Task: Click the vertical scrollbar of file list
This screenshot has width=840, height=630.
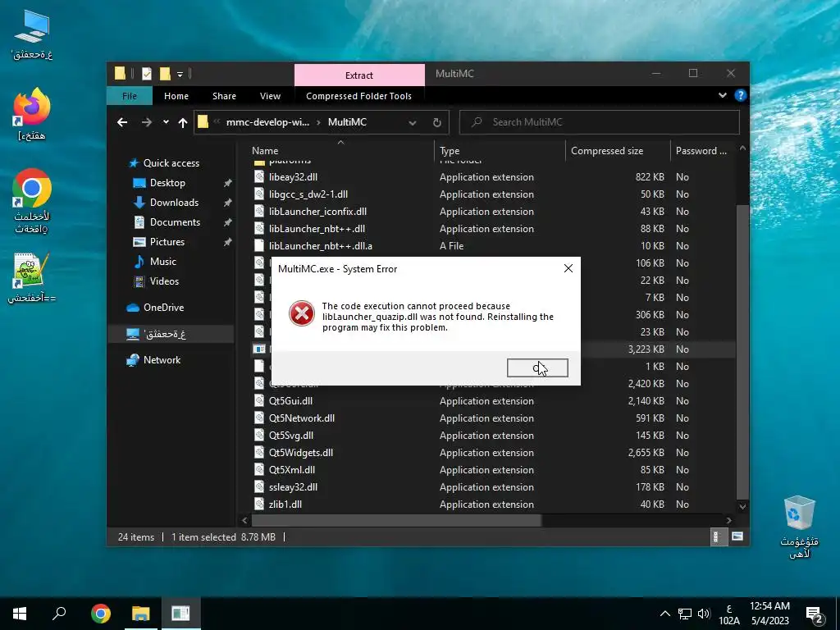Action: 742,352
